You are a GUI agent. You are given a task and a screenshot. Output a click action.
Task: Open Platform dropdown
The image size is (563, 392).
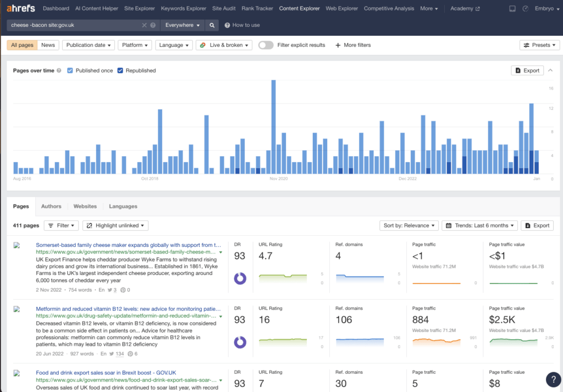135,45
